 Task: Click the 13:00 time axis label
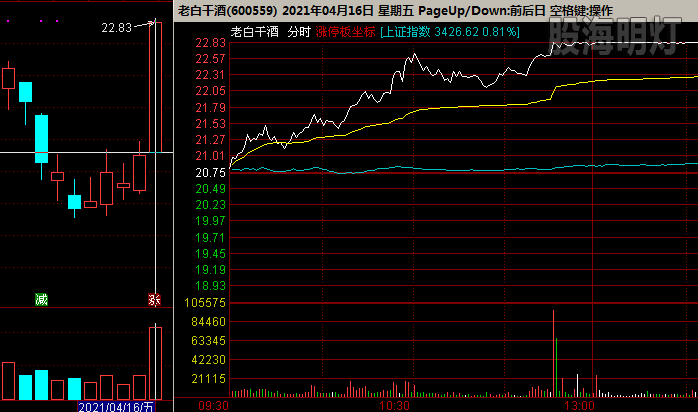(579, 406)
